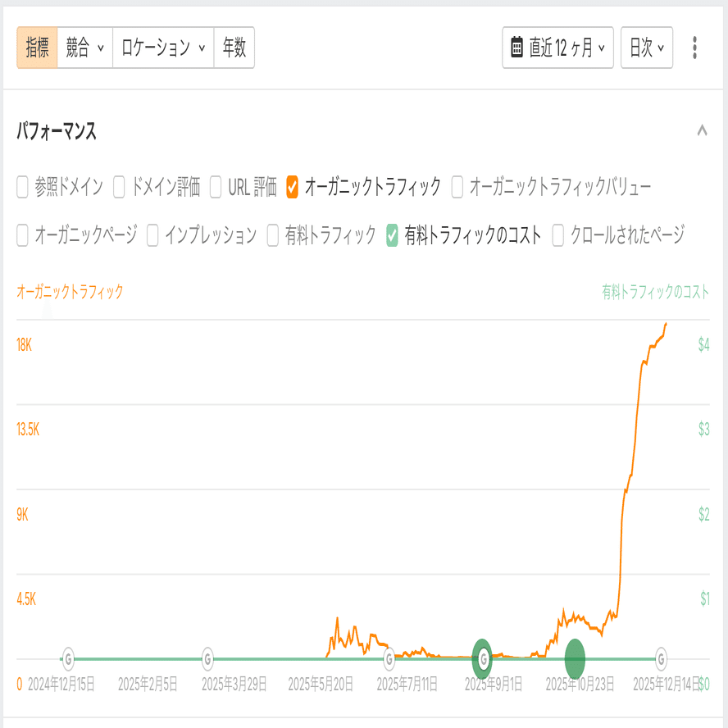The height and width of the screenshot is (728, 728).
Task: Click the Google update marker near 2025年12月14日
Action: 661,657
